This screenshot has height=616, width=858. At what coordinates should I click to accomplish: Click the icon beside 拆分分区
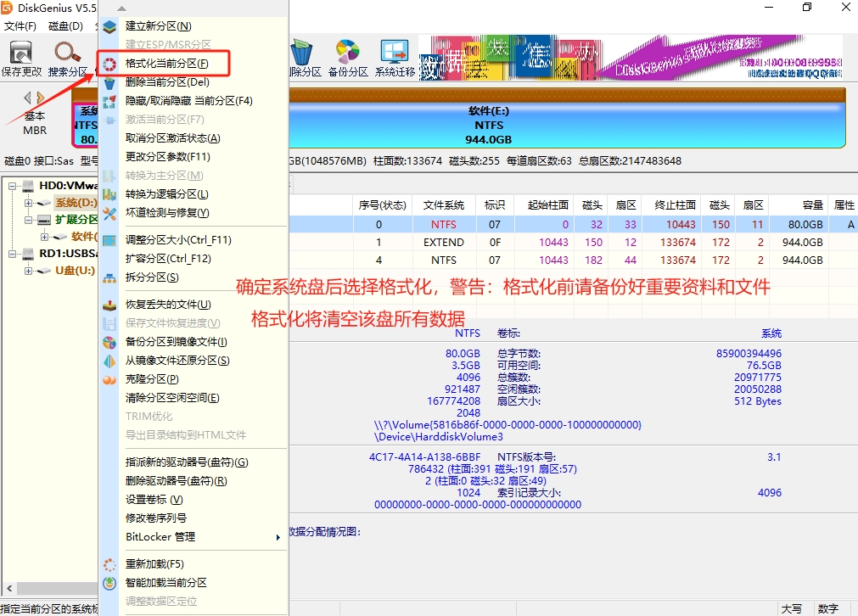(x=109, y=278)
